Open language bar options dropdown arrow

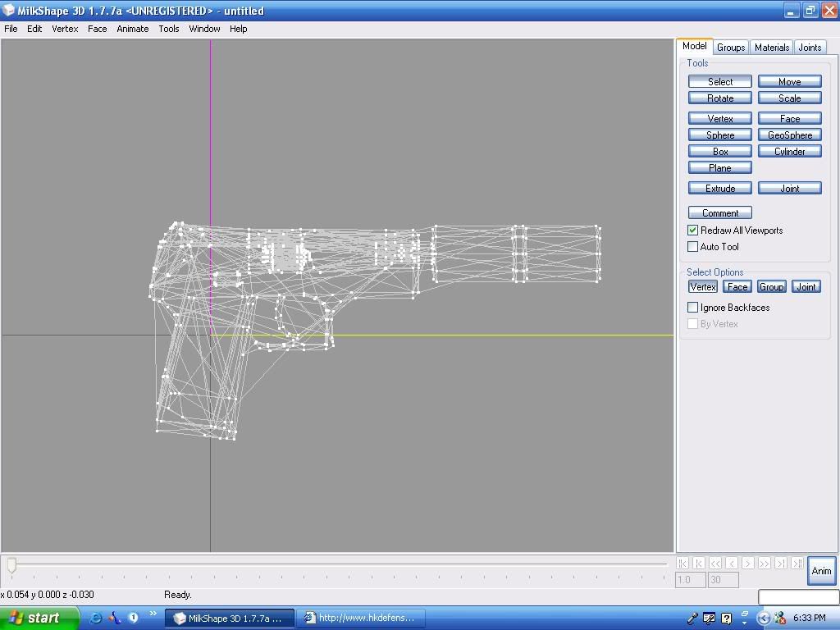[x=745, y=623]
